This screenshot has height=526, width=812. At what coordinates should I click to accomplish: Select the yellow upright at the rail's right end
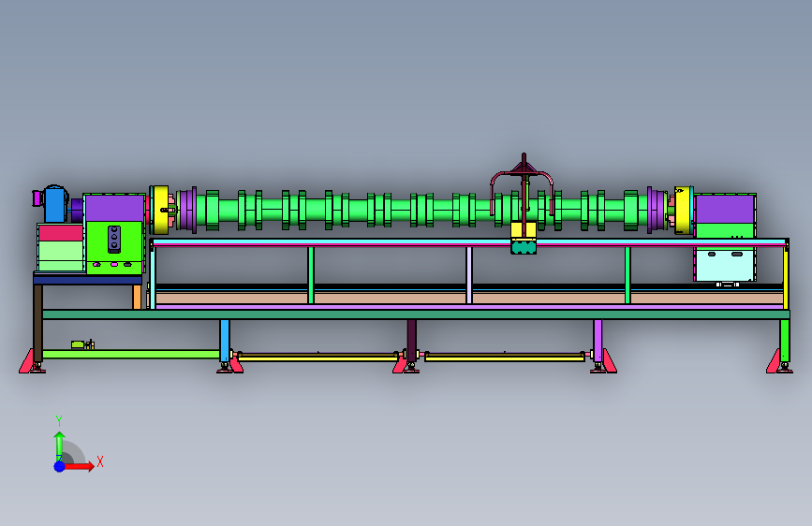click(x=786, y=277)
